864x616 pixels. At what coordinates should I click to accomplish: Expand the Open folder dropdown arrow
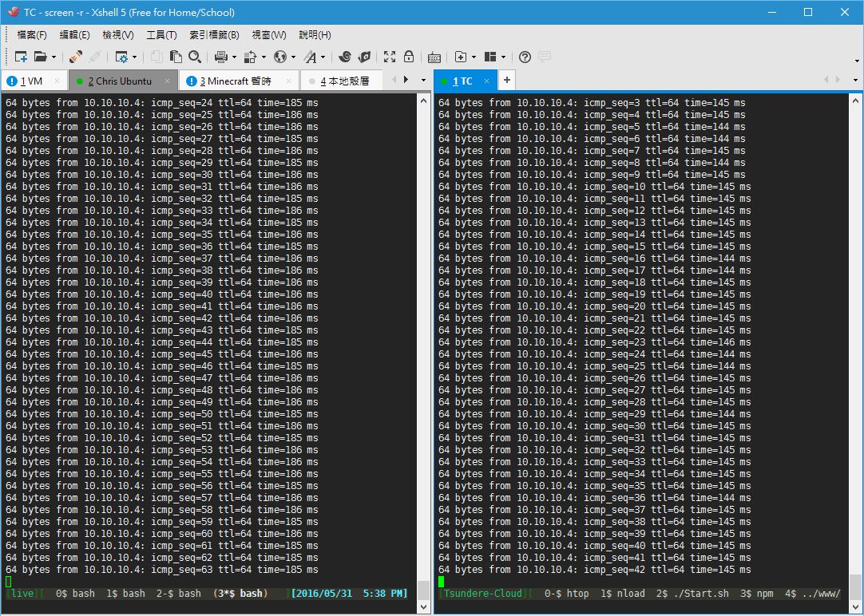pos(54,57)
